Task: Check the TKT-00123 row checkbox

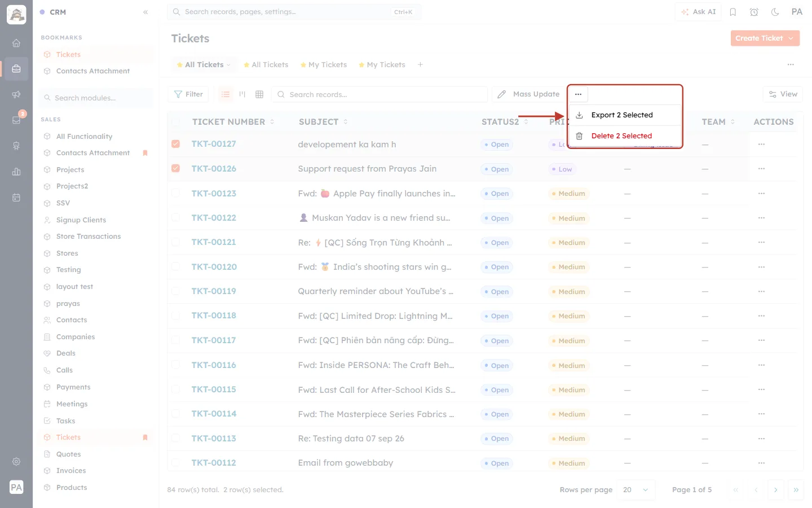Action: click(x=176, y=193)
